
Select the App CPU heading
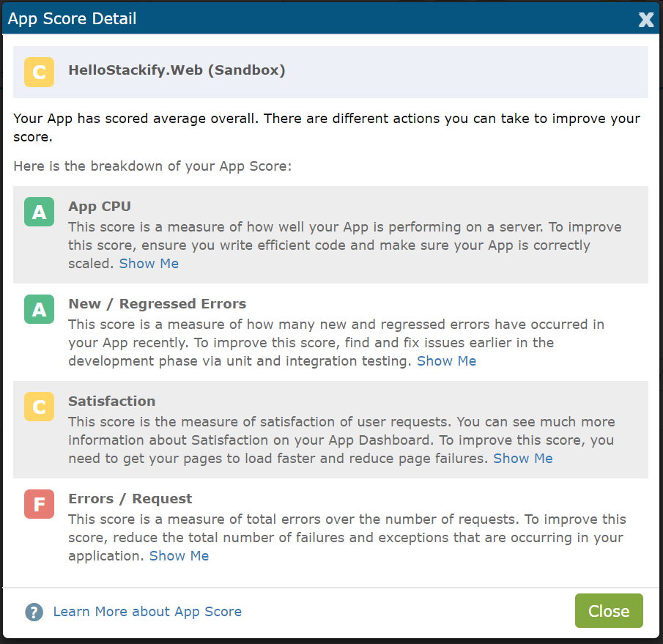[x=100, y=207]
